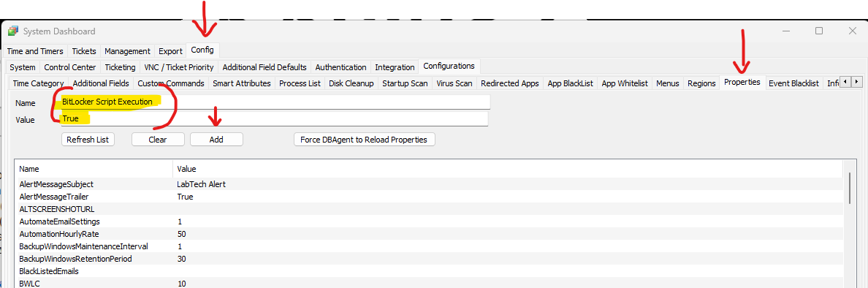Click the value 30 for BackupWindowsRetentionPeriod
Screen dimensions: 868x288
182,259
